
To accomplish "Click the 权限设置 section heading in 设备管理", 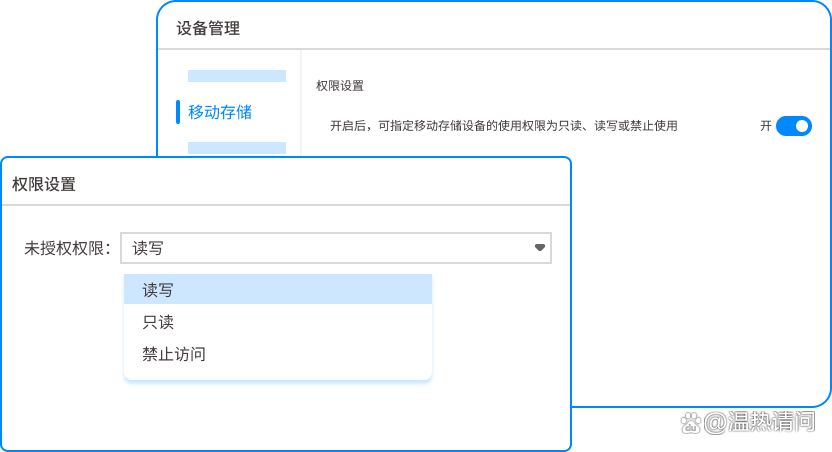I will click(340, 86).
